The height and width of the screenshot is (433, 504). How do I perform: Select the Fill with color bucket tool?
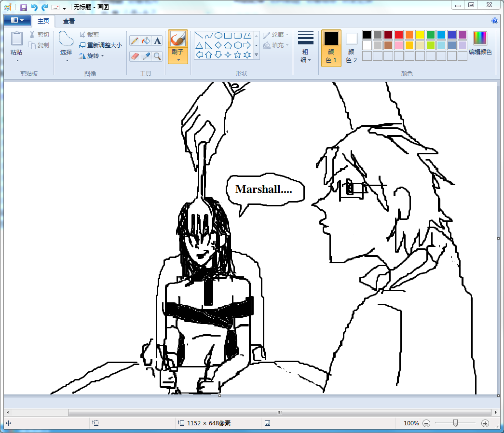(x=146, y=41)
